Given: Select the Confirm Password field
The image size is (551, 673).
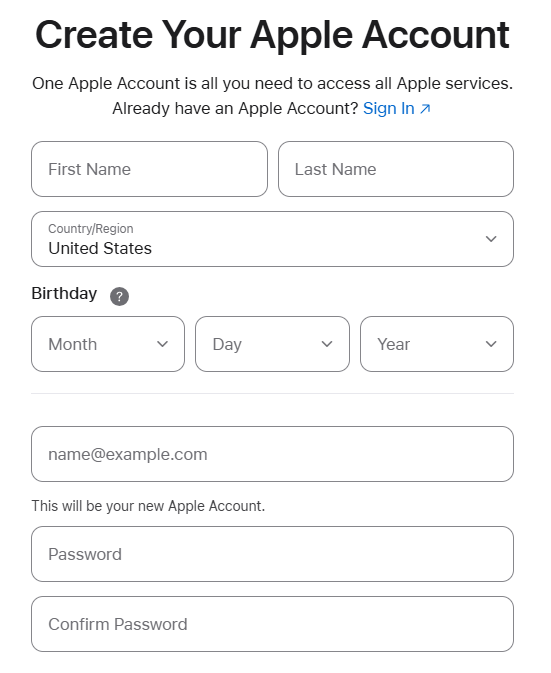Looking at the screenshot, I should click(272, 624).
